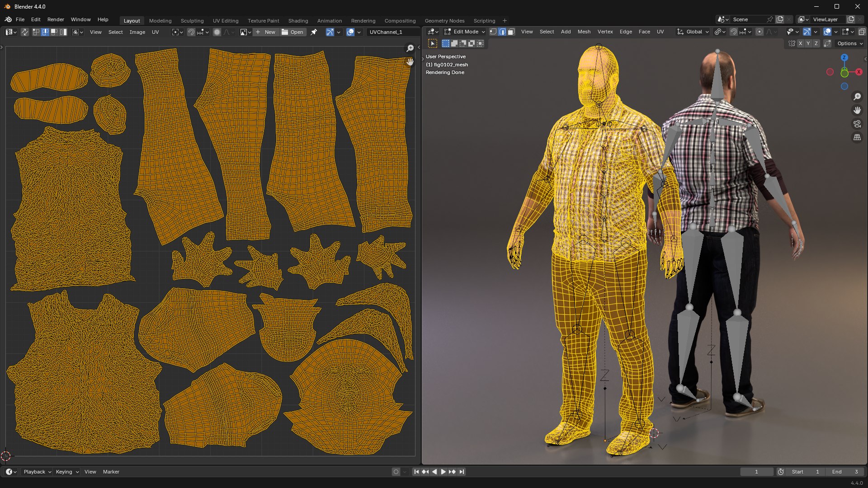Open the UV sticky selection mode dropdown

click(x=78, y=32)
